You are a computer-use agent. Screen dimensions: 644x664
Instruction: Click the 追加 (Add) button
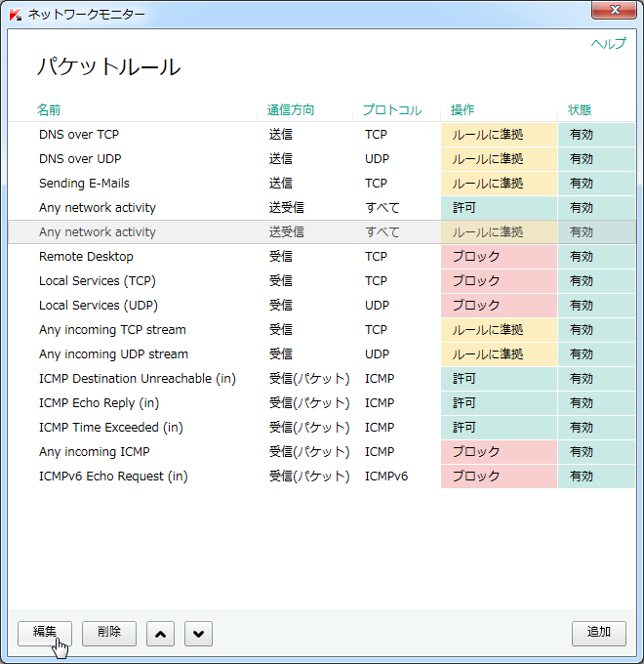[598, 633]
